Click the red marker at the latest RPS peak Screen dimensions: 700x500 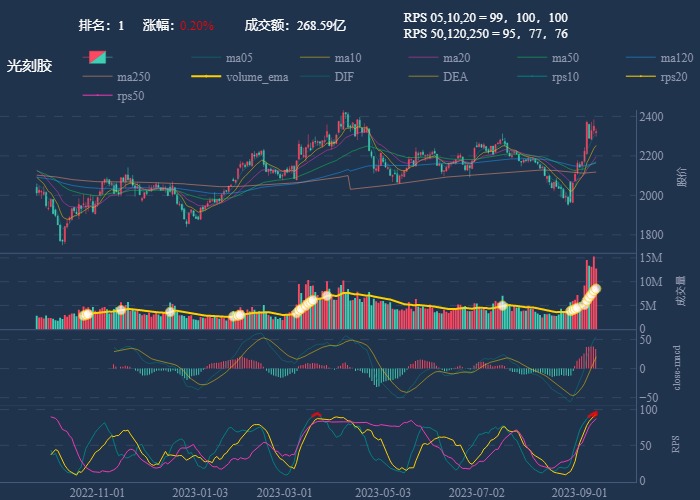coord(593,414)
